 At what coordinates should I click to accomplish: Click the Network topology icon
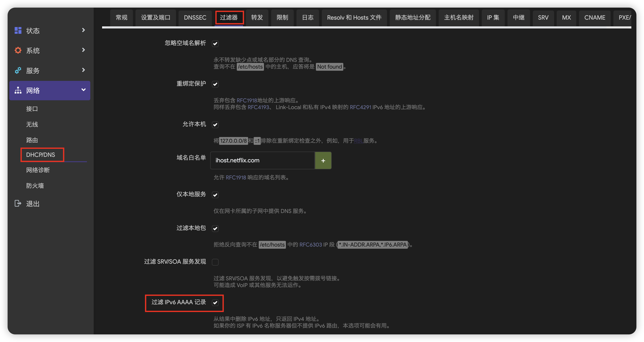pos(18,90)
